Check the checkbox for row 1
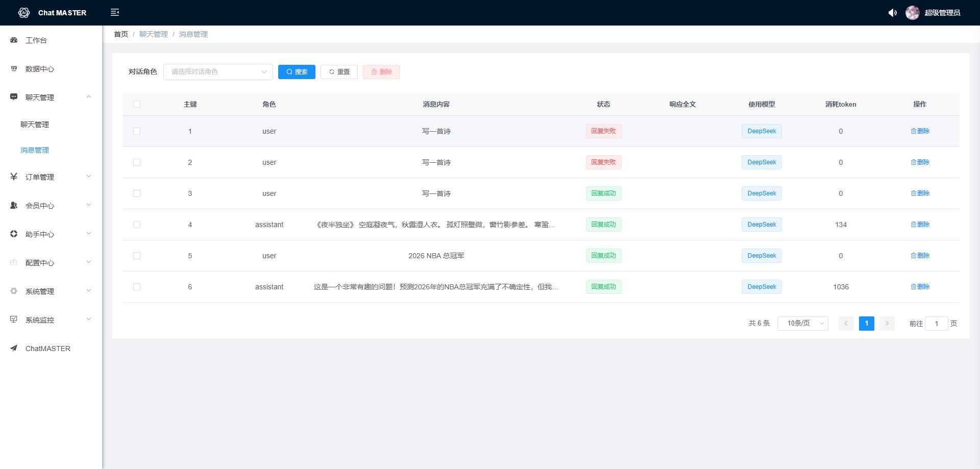 coord(137,131)
